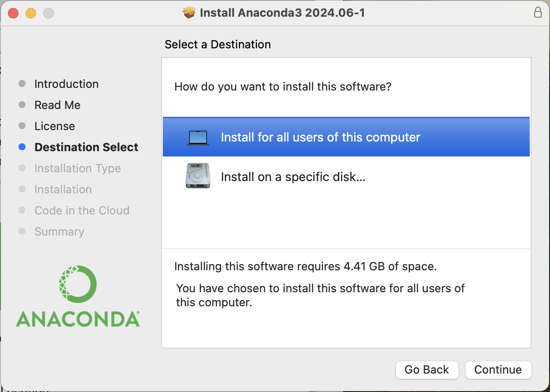Click the Summary step in sidebar
This screenshot has width=550, height=392.
click(59, 232)
